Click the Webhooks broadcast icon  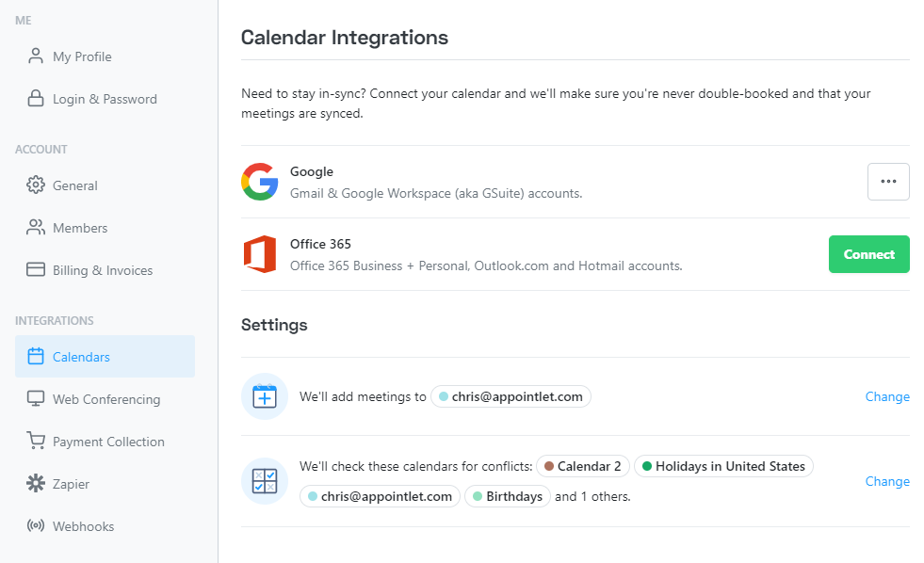[x=36, y=525]
